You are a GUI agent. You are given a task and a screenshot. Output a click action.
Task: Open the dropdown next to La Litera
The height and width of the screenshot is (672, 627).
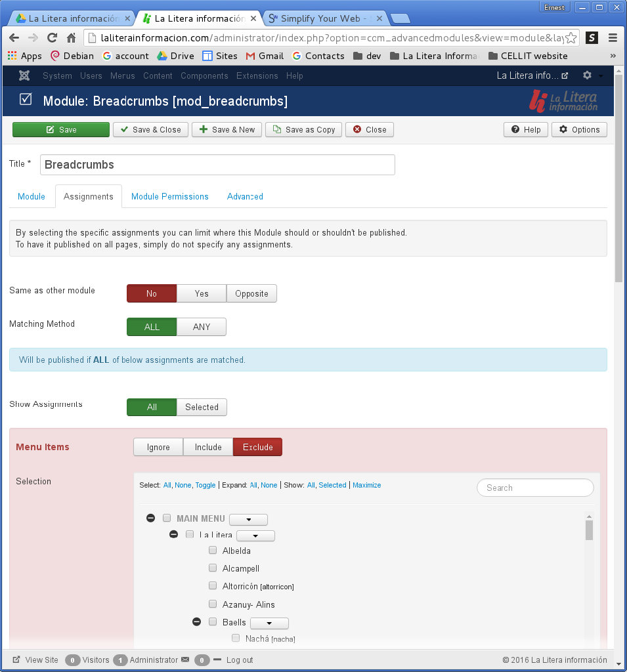(255, 536)
